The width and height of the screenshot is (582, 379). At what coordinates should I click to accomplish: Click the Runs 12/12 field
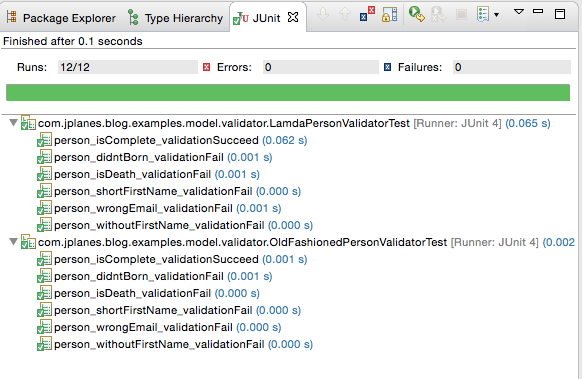pos(128,67)
